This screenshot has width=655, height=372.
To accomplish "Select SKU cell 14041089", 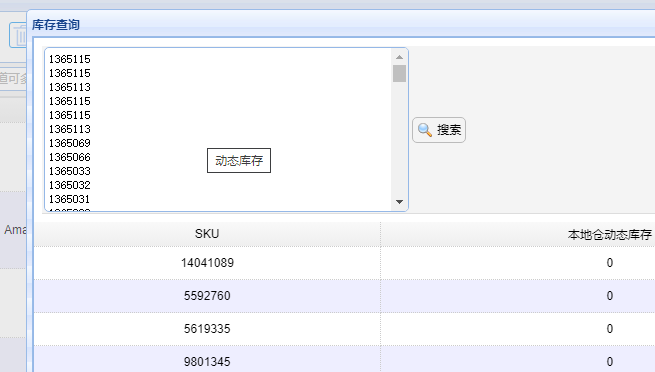I will click(207, 263).
